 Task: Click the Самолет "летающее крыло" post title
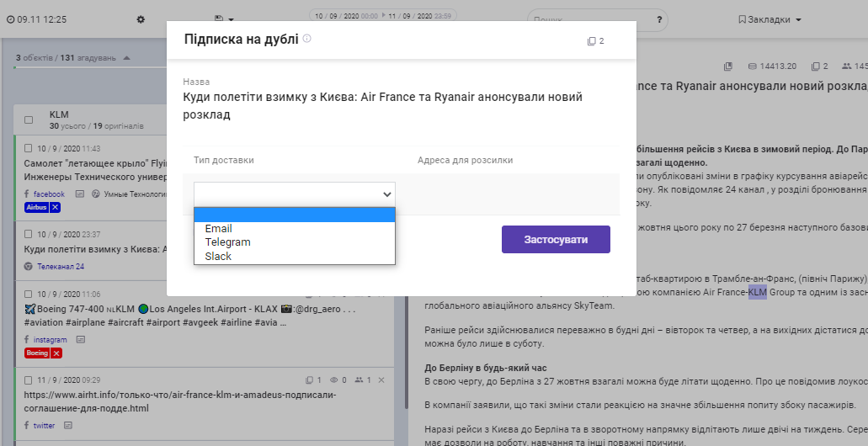click(x=95, y=171)
